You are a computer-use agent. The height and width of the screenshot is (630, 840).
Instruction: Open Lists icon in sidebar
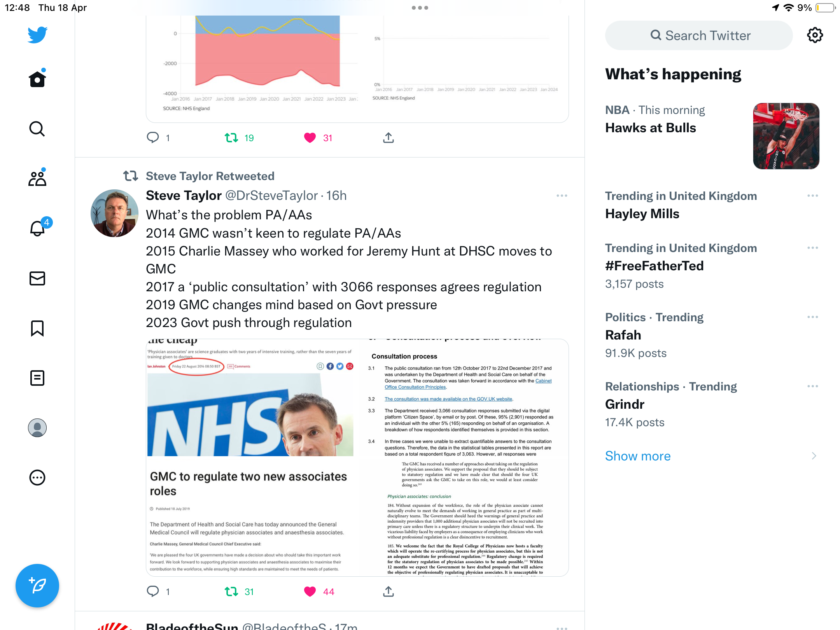(x=37, y=378)
